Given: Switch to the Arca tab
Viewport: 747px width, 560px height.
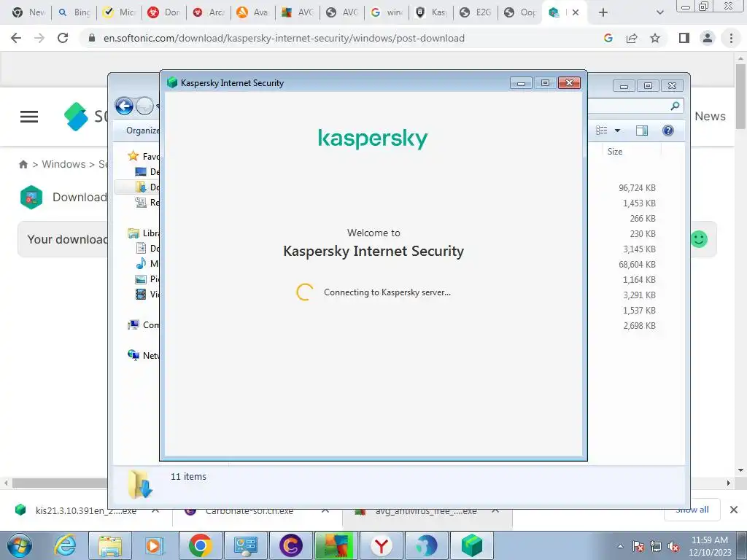Looking at the screenshot, I should point(209,12).
